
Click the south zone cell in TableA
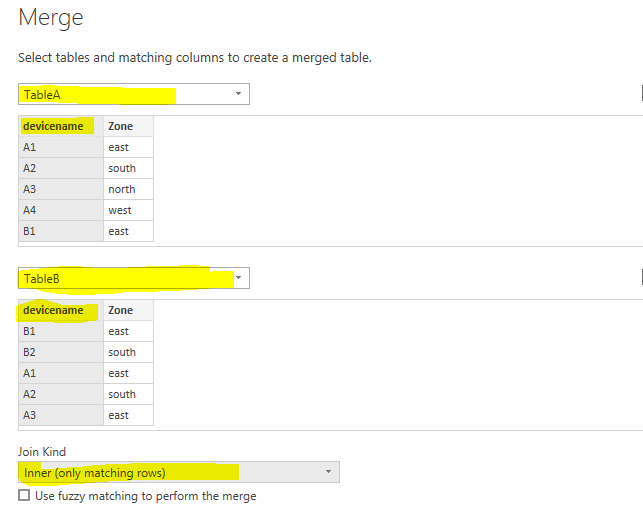(x=128, y=168)
